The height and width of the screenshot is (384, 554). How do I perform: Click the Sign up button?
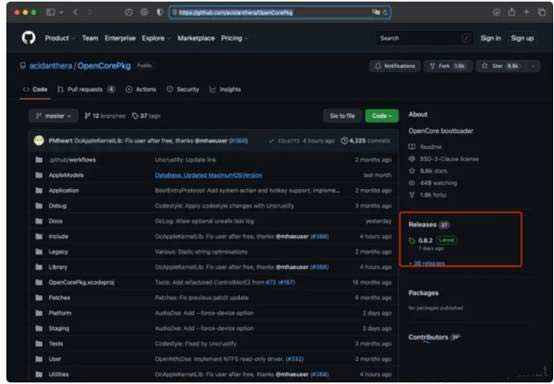click(x=522, y=38)
